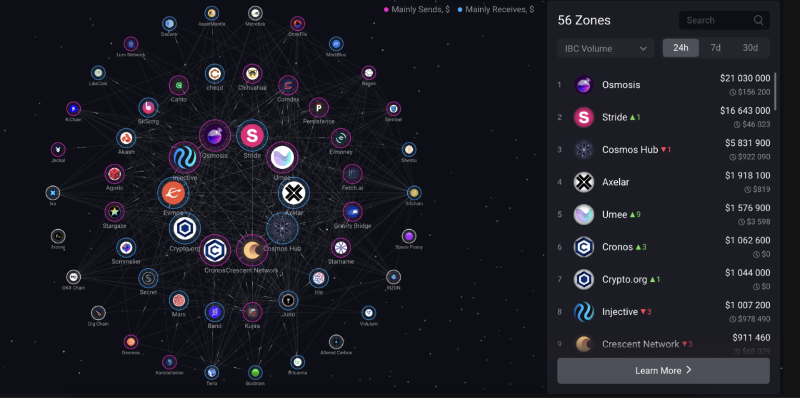Open the Axelar row in zone list
Viewport: 800px width, 398px height.
pyautogui.click(x=663, y=182)
